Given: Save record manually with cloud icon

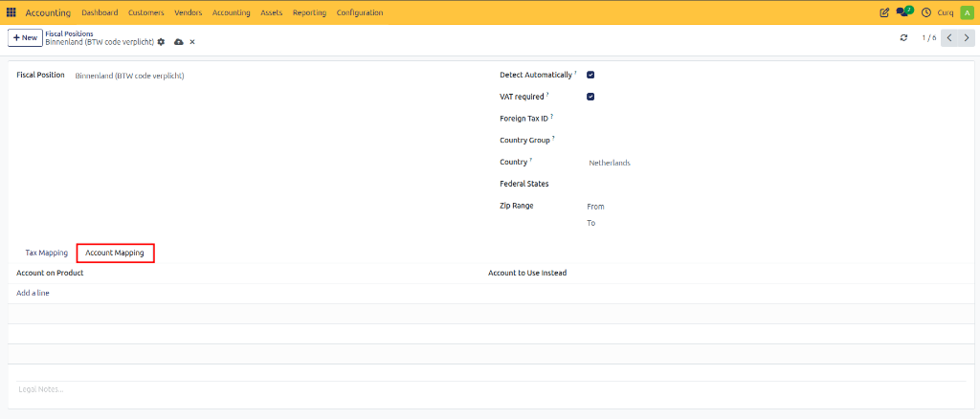Looking at the screenshot, I should pyautogui.click(x=179, y=42).
